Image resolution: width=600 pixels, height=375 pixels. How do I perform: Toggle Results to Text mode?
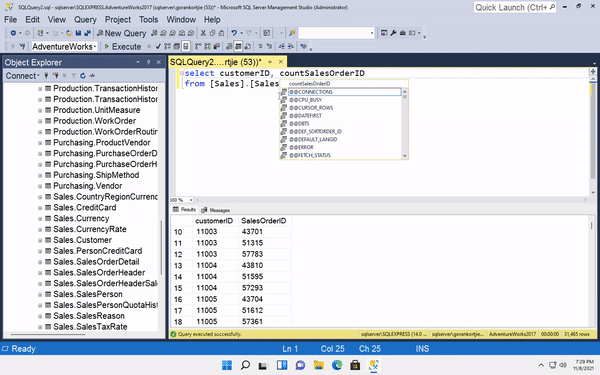pos(229,46)
